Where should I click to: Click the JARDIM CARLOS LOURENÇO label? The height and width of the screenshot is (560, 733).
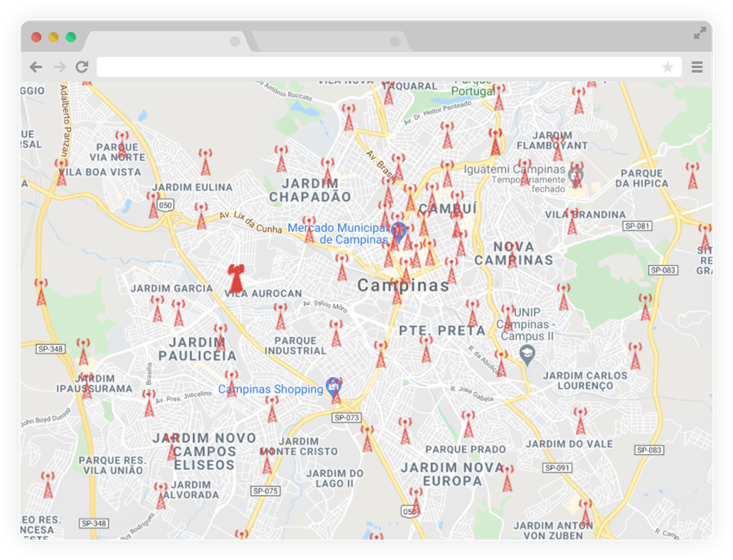click(585, 381)
